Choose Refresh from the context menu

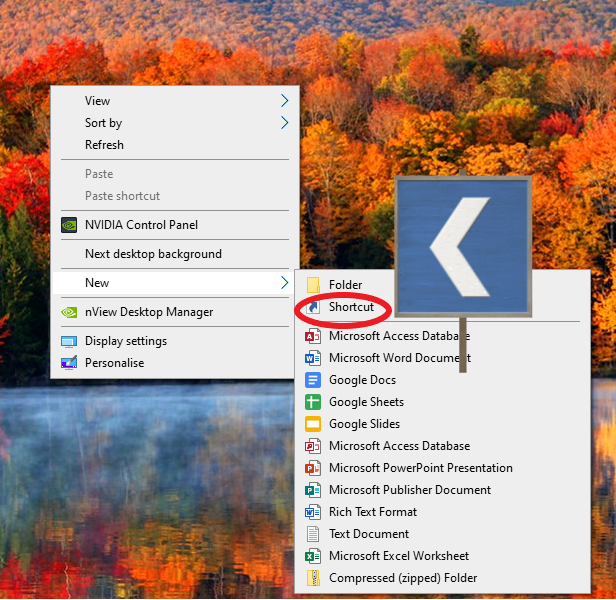(x=175, y=145)
